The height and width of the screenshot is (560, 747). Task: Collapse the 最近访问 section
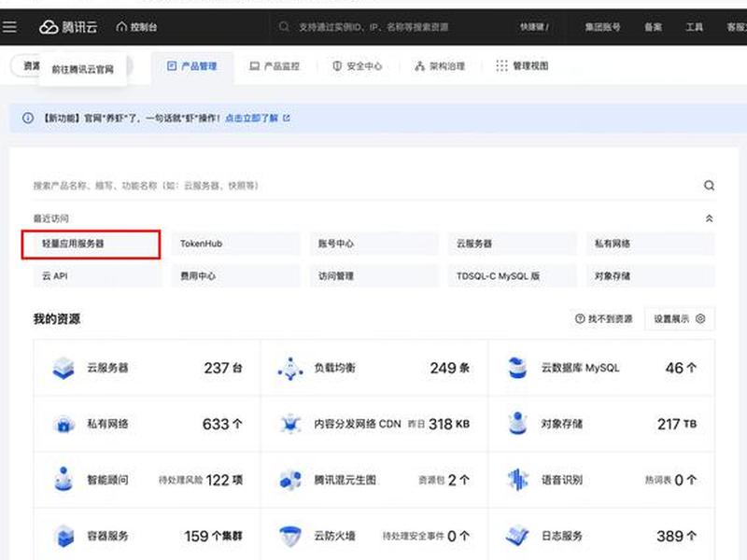[709, 218]
